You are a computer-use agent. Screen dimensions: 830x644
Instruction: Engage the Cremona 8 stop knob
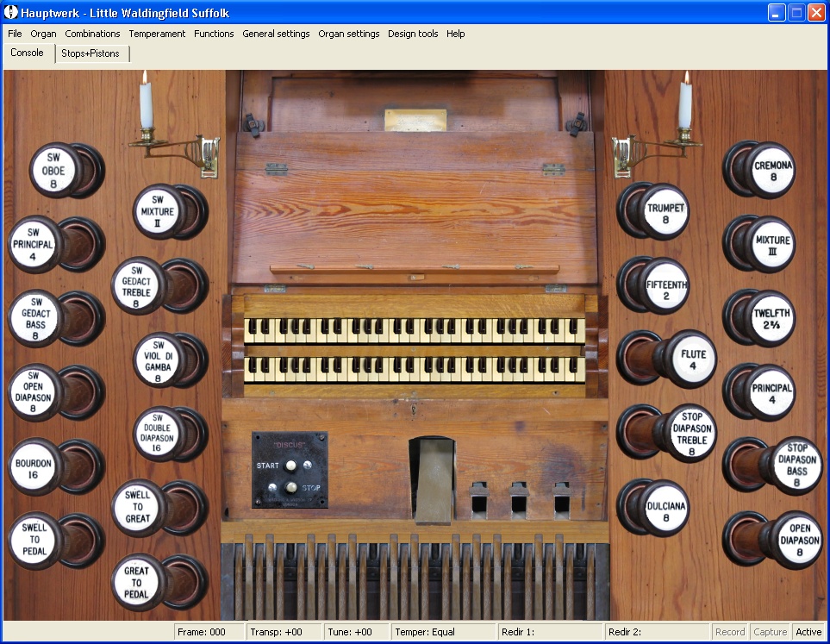point(773,171)
